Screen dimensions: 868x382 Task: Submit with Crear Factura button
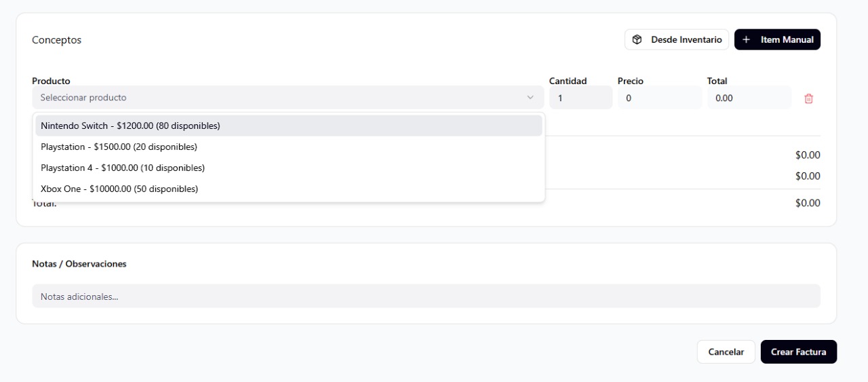click(798, 352)
